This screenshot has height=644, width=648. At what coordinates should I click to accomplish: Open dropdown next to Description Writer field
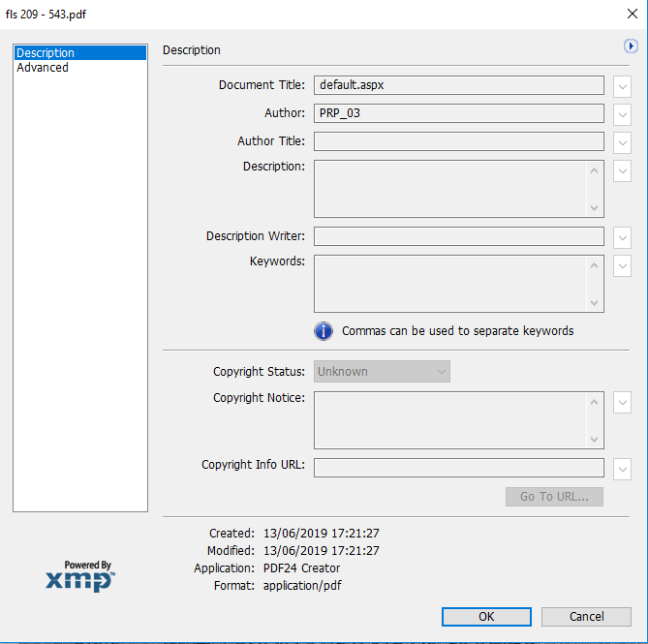tap(622, 237)
